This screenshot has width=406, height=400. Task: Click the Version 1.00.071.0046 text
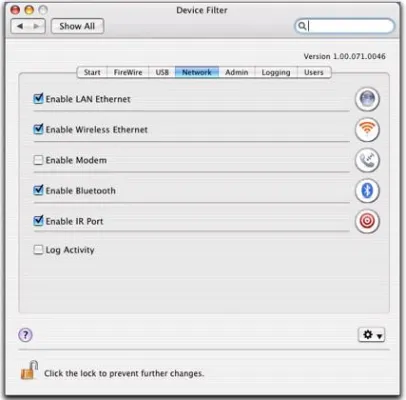344,56
